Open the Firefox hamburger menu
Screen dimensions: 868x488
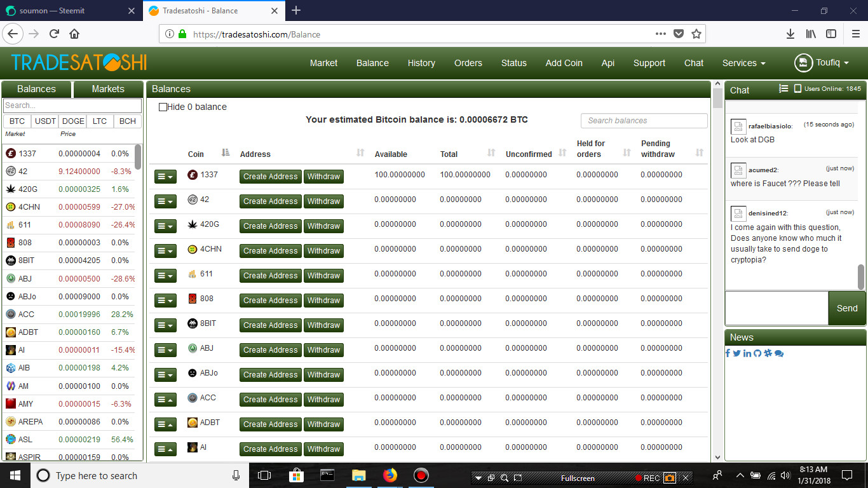pos(855,34)
